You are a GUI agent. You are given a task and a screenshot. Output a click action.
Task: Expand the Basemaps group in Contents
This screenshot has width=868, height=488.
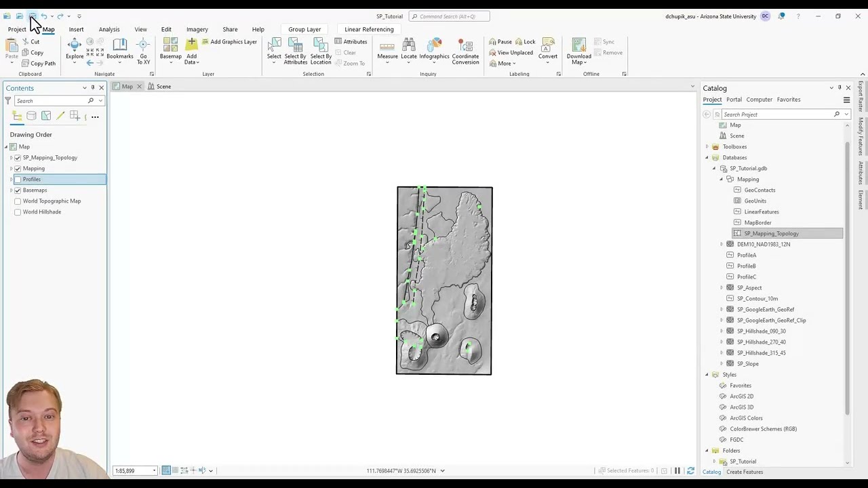pyautogui.click(x=12, y=190)
